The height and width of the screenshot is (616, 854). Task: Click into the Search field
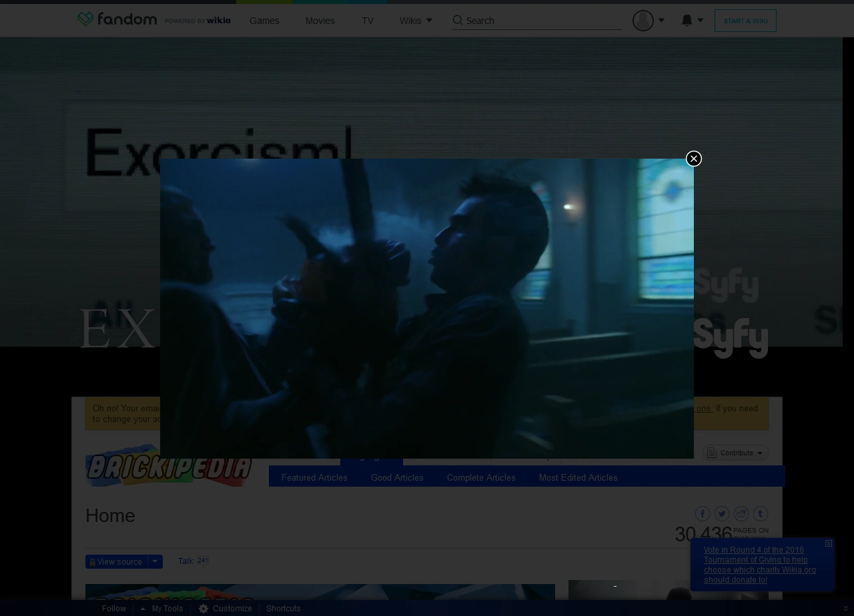tap(542, 21)
